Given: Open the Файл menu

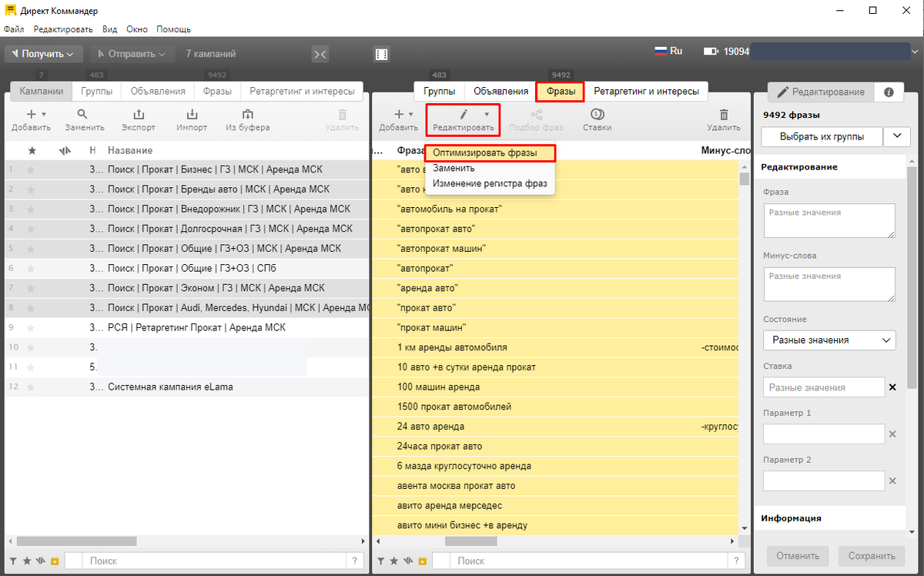Looking at the screenshot, I should [14, 29].
